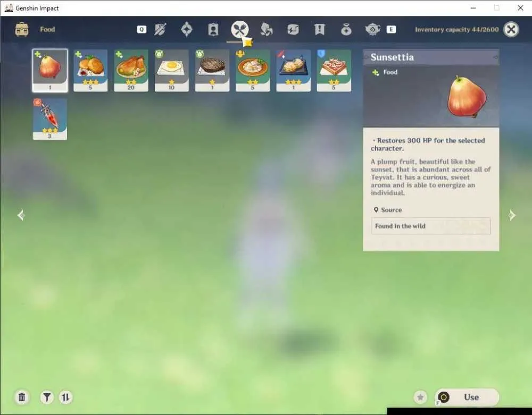Go to next category with right arrow
This screenshot has height=415, width=532.
[512, 215]
